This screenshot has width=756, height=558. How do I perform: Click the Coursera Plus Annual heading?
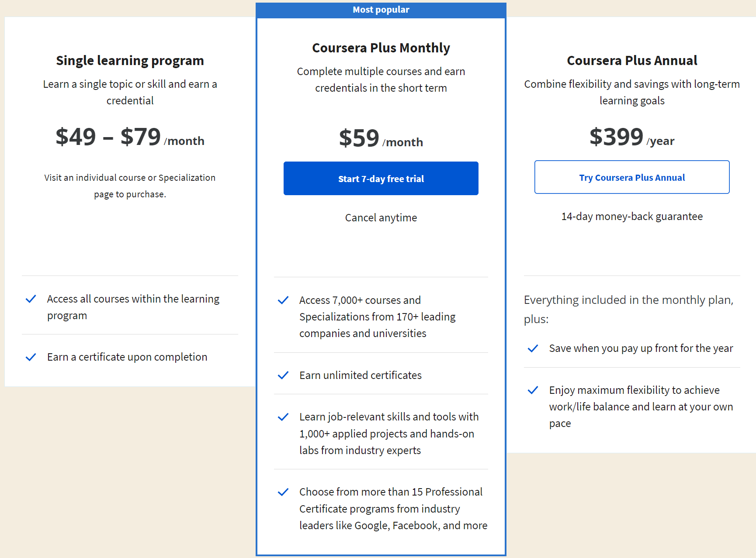pyautogui.click(x=632, y=61)
